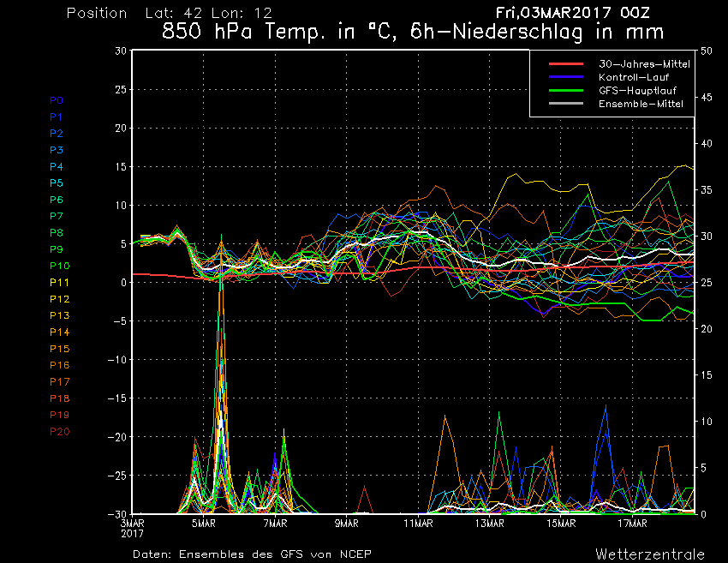Click the Daten: Ensembles des GFS caption
728x563 pixels.
pyautogui.click(x=252, y=554)
